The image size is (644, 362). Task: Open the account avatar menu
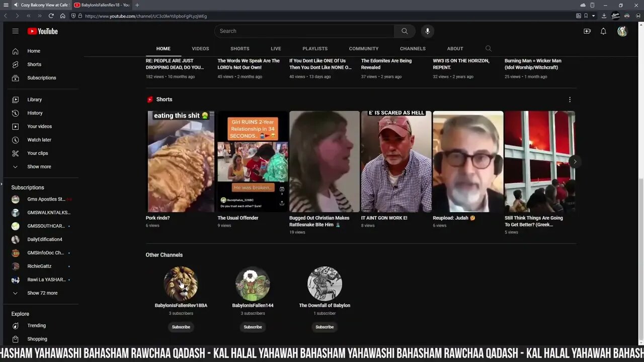pyautogui.click(x=622, y=31)
